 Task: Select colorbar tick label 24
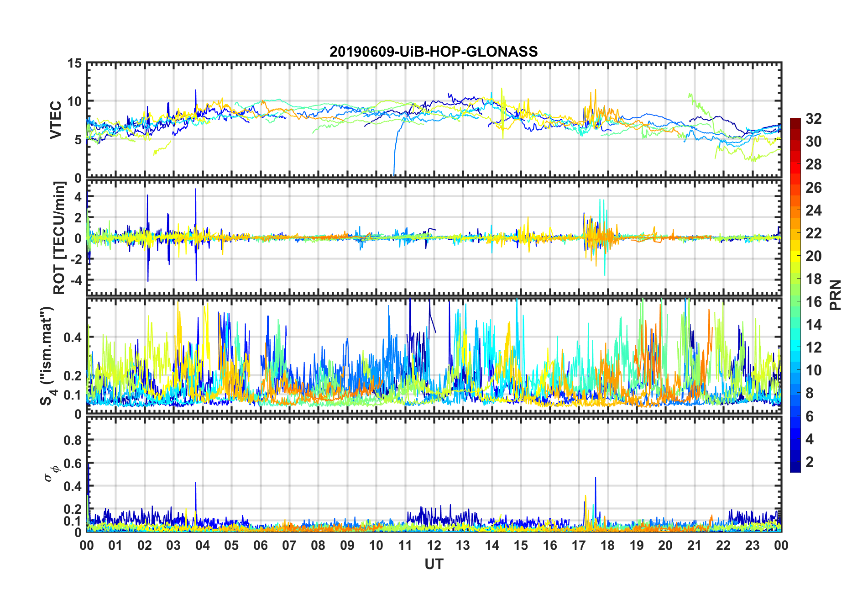click(813, 211)
